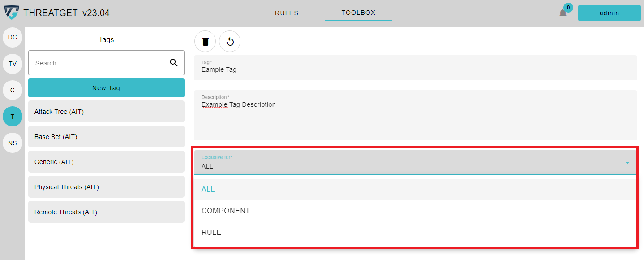Open the TV sidebar section
Image resolution: width=644 pixels, height=260 pixels.
pos(13,64)
